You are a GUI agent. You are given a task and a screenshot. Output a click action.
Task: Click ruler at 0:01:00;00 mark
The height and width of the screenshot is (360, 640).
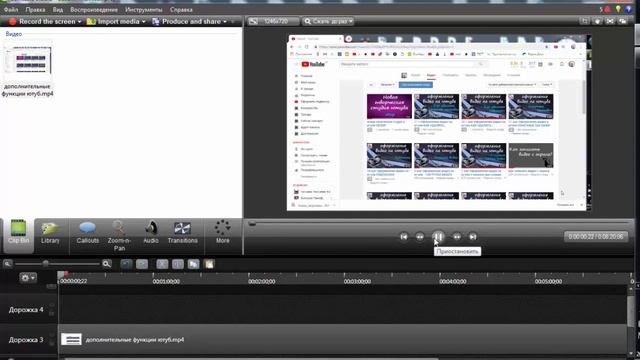(166, 281)
